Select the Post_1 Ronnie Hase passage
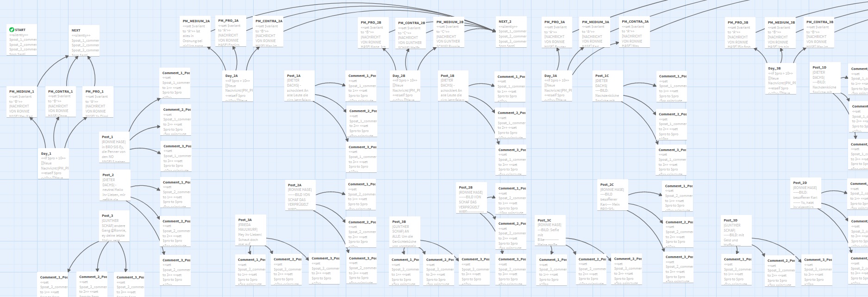Image resolution: width=868 pixels, height=297 pixels. click(x=114, y=147)
